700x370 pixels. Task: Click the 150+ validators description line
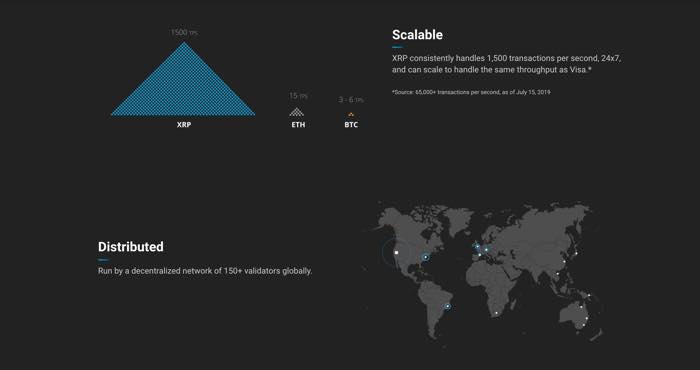tap(205, 271)
